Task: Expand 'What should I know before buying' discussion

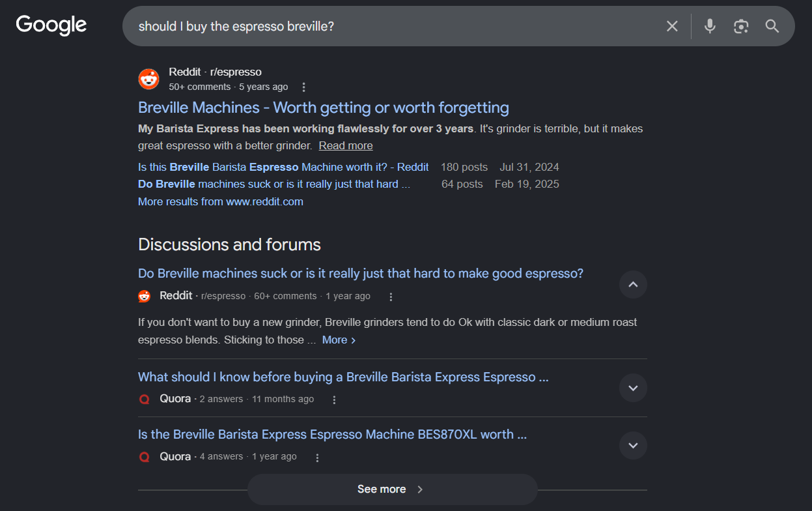Action: click(633, 388)
